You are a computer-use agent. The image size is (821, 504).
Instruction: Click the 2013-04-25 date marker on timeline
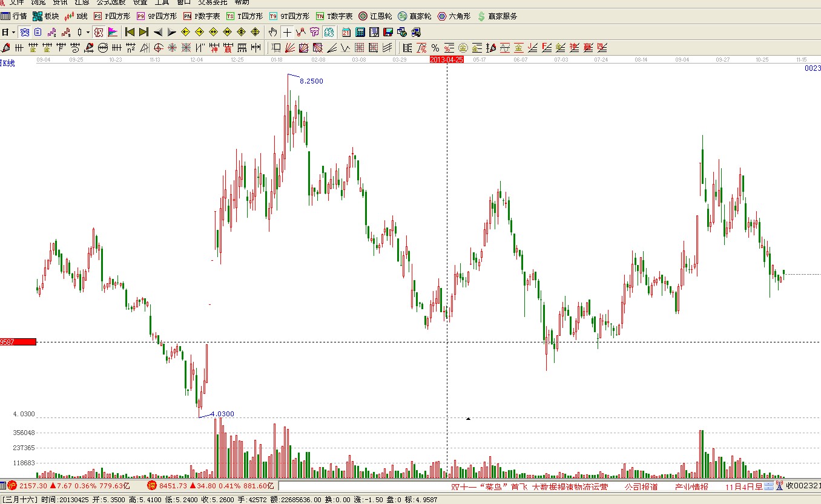point(447,60)
